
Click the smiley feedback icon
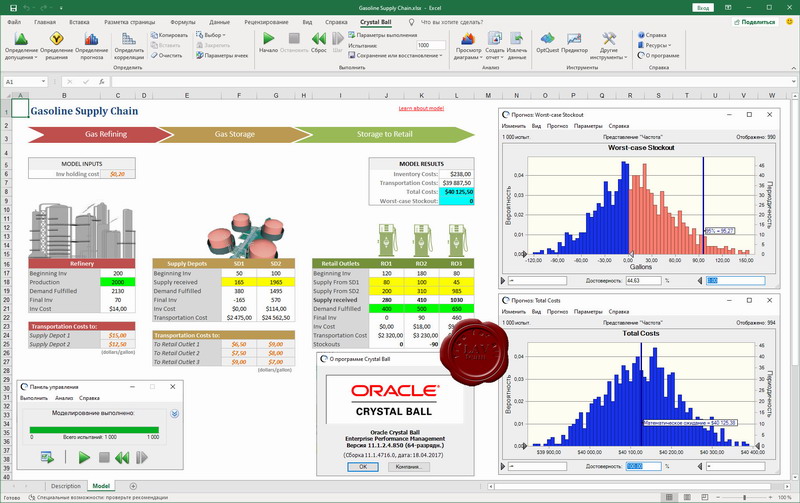point(790,22)
